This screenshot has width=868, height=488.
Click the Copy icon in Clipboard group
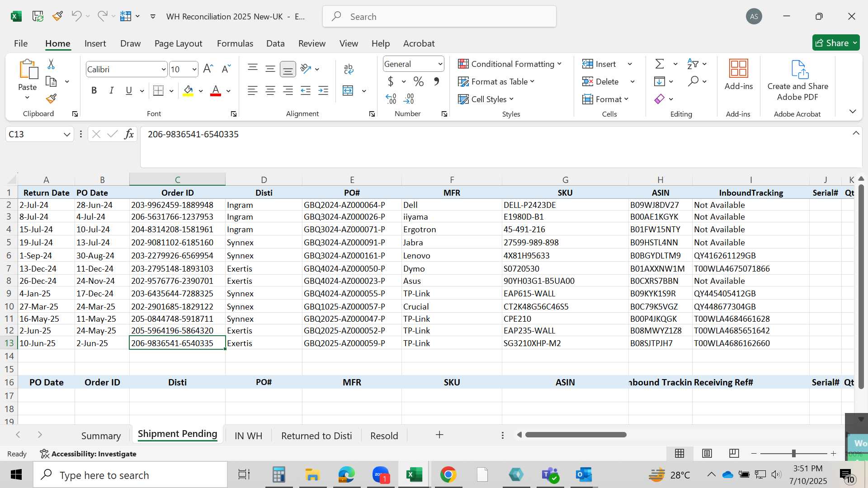pyautogui.click(x=51, y=82)
